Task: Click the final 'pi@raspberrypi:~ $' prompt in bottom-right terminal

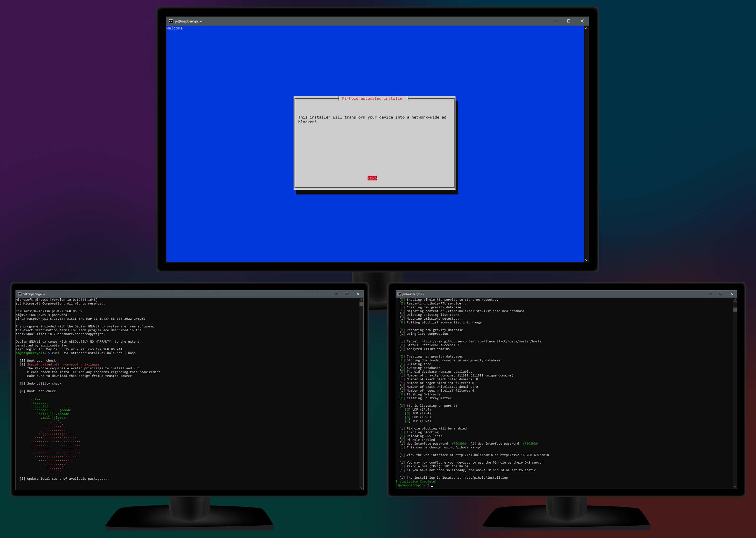Action: (412, 485)
